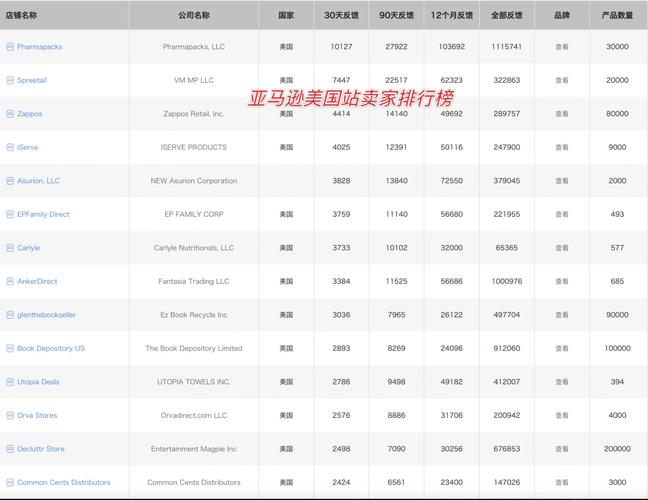Select the 10127 30-day feedback cell
This screenshot has width=648, height=500.
pos(341,47)
